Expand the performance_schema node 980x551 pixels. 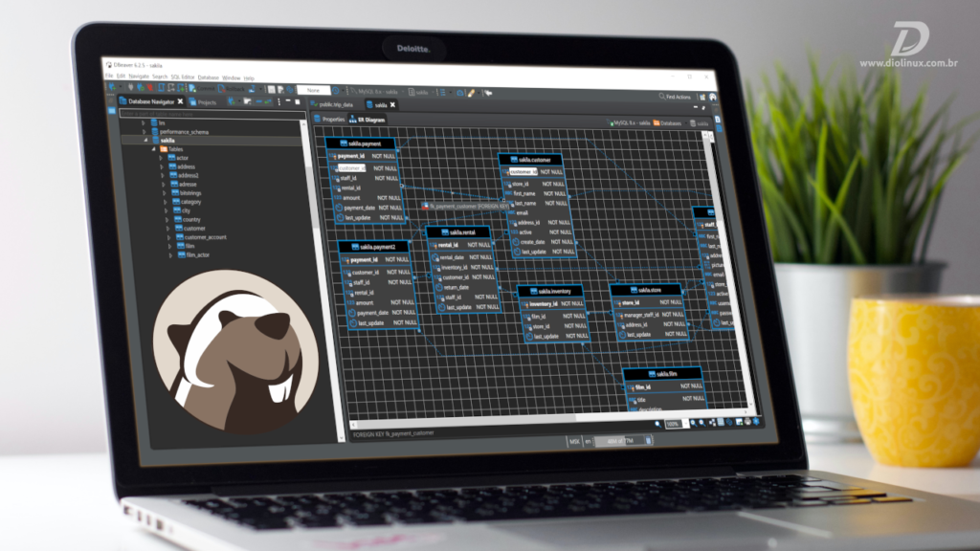pyautogui.click(x=143, y=132)
